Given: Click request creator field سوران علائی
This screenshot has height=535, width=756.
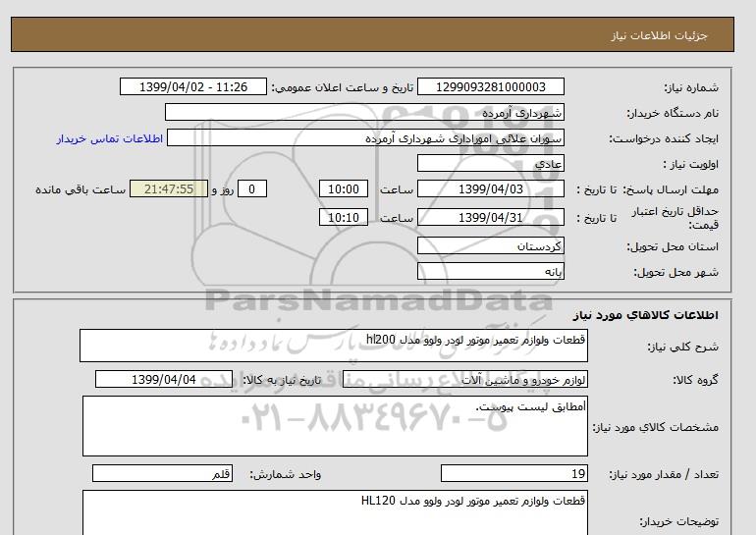Looking at the screenshot, I should (365, 137).
